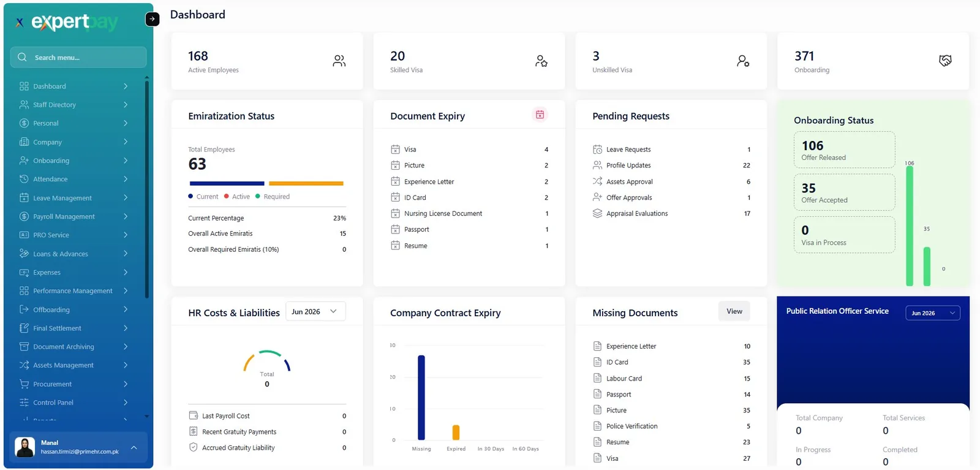Image resolution: width=980 pixels, height=470 pixels.
Task: Expand the Onboarding menu chevron
Action: pos(126,161)
